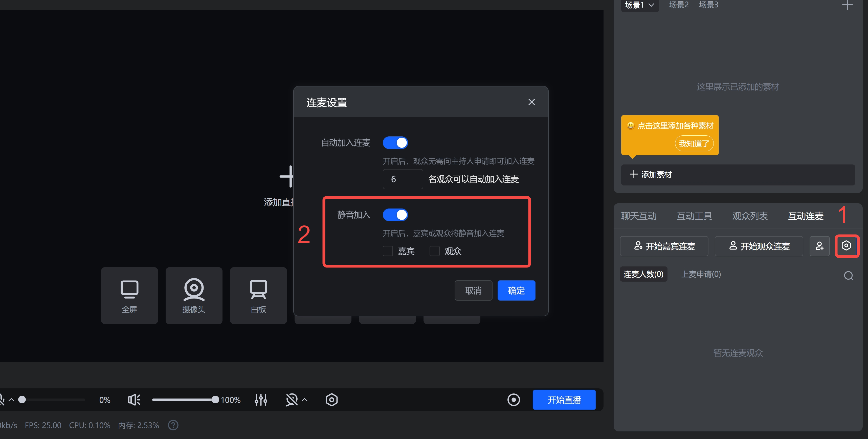This screenshot has width=868, height=439.
Task: Toggle the 静音加入 switch
Action: [x=395, y=215]
